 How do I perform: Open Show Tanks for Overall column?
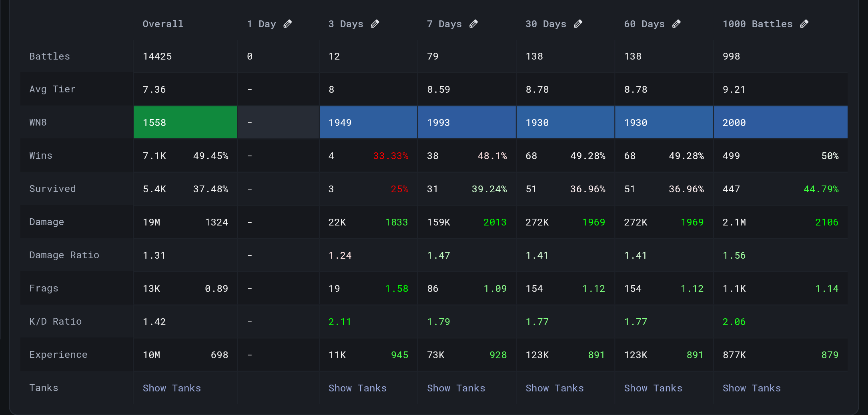click(172, 388)
